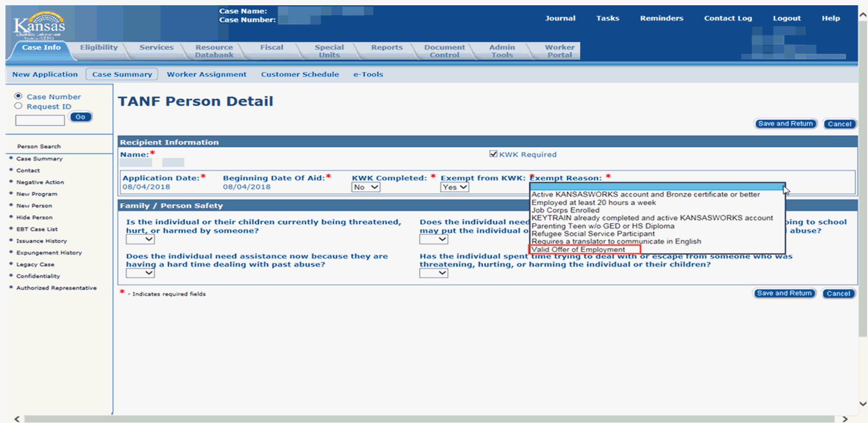
Task: Open Worker Assignment submenu
Action: point(207,74)
